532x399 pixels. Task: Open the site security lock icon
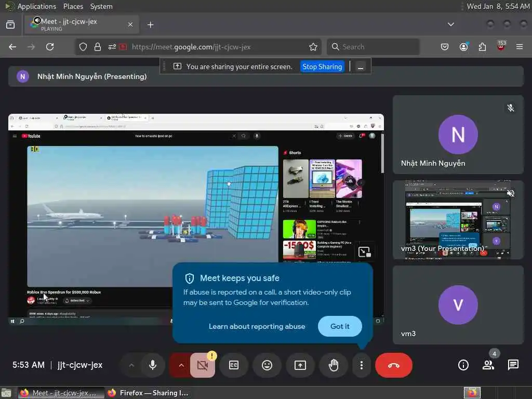97,47
